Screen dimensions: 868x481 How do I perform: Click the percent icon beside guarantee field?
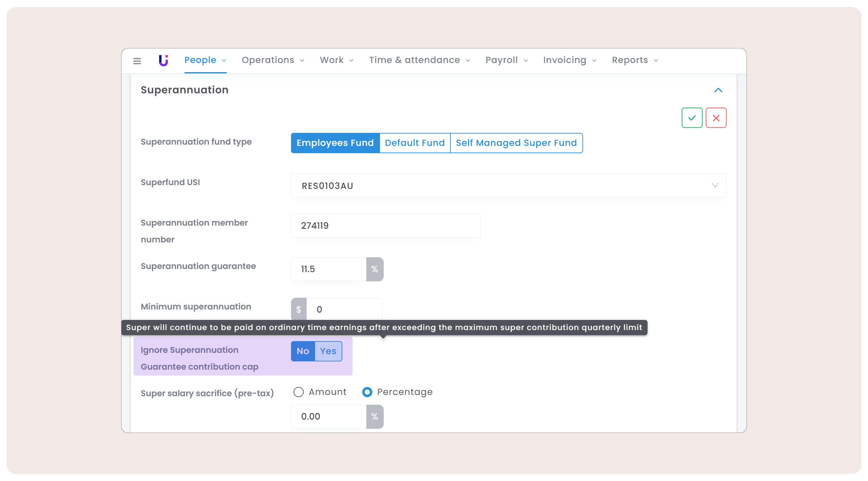[x=374, y=269]
